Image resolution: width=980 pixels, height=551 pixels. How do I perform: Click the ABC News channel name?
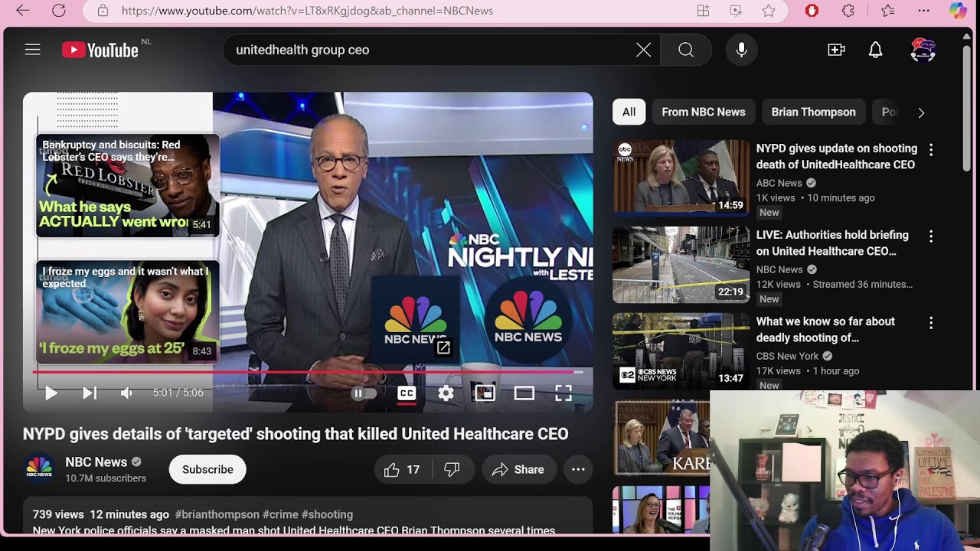779,183
